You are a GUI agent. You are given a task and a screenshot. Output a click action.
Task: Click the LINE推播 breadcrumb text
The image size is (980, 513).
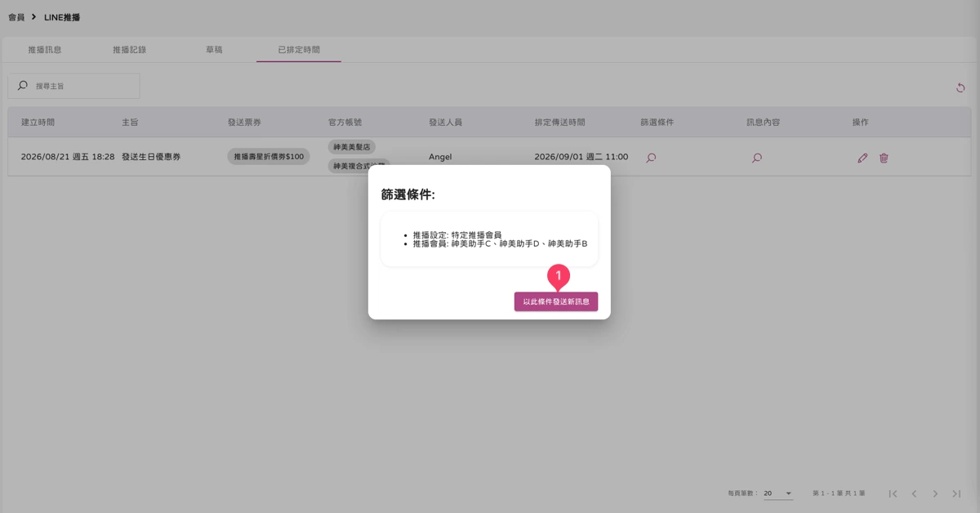[x=62, y=17]
